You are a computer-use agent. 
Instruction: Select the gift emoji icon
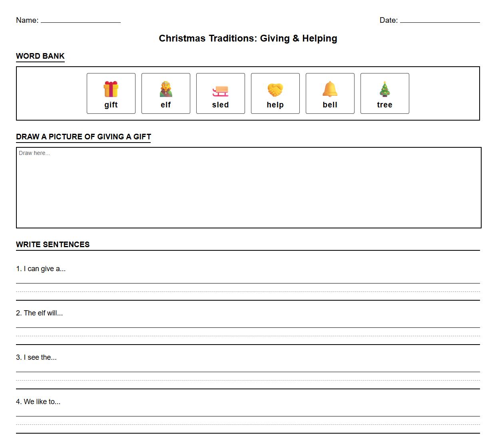[x=111, y=89]
